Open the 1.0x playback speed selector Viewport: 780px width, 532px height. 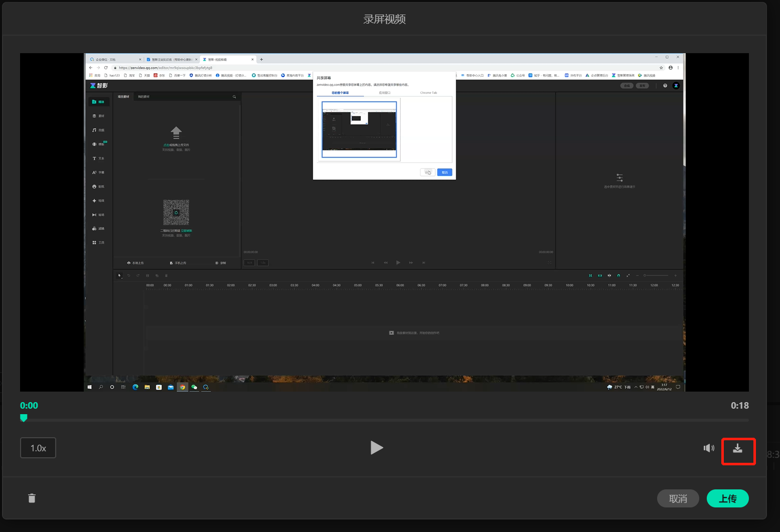tap(38, 448)
